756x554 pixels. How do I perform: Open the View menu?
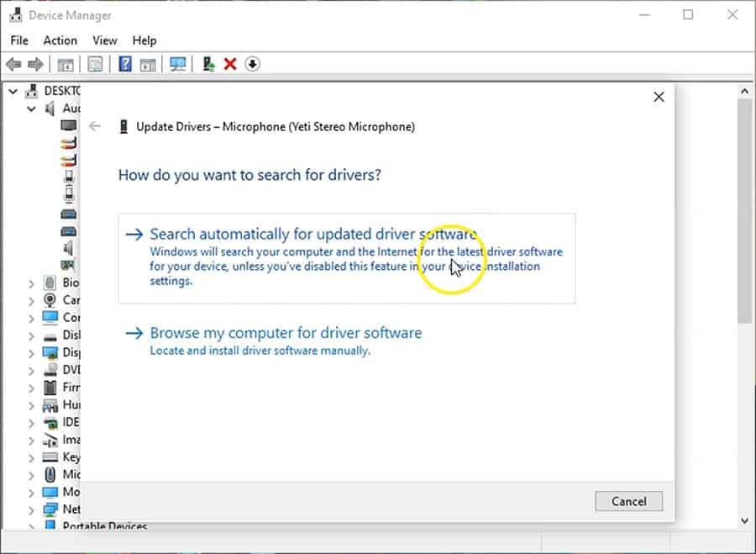click(x=105, y=40)
